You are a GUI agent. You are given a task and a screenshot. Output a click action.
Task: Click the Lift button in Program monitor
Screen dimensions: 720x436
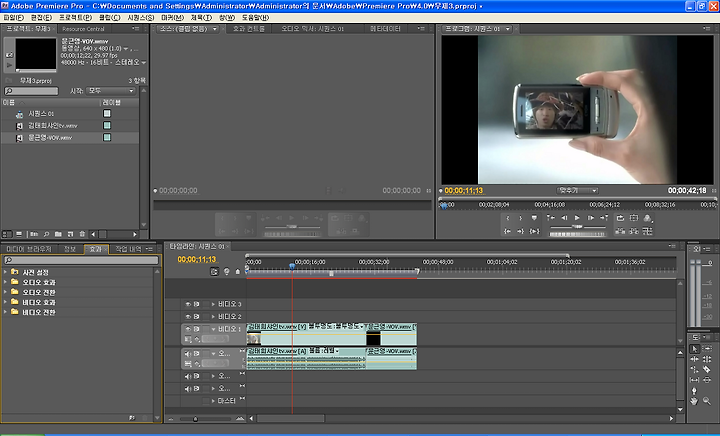point(620,231)
